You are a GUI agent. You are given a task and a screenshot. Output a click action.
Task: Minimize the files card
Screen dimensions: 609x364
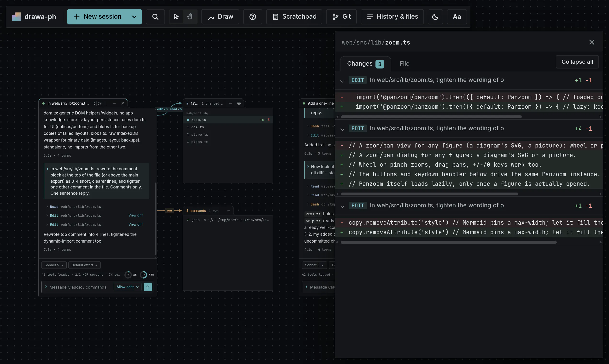pos(230,103)
